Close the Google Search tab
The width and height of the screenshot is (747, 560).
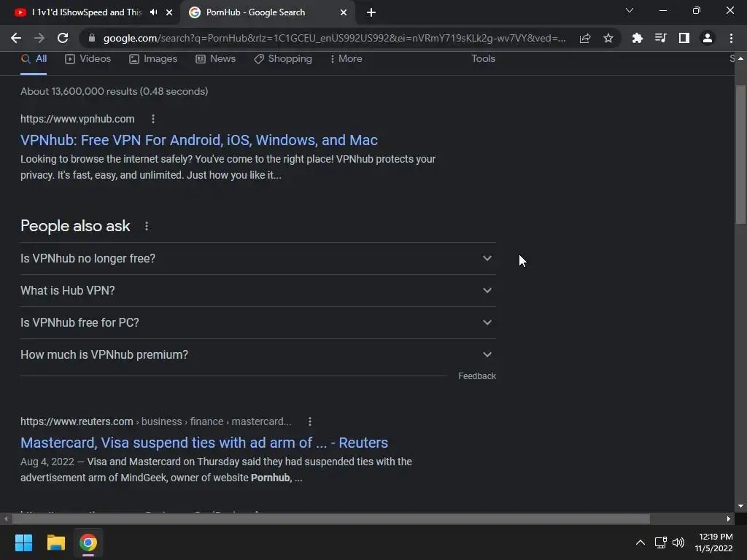(x=344, y=12)
